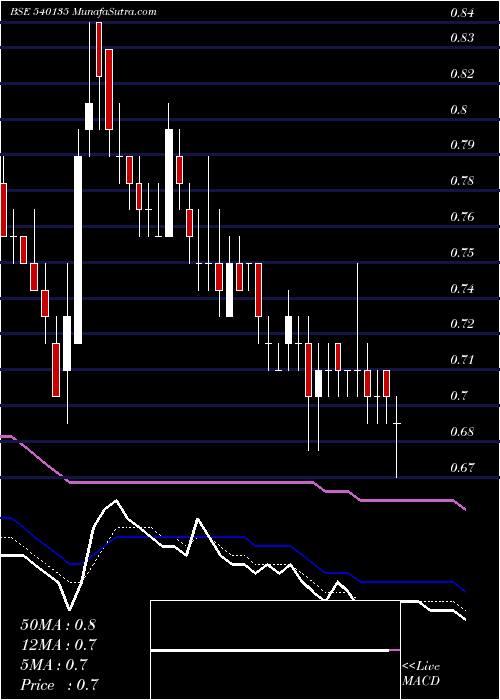Viewport: 500px width, 700px height.
Task: Select the 0.78 price axis label
Action: click(462, 181)
